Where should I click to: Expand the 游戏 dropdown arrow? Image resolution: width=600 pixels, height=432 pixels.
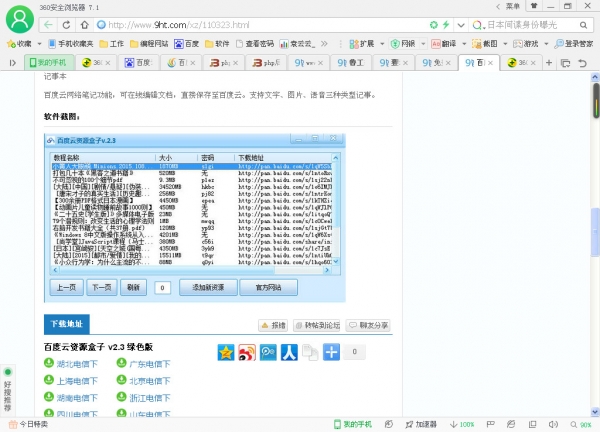click(x=546, y=44)
